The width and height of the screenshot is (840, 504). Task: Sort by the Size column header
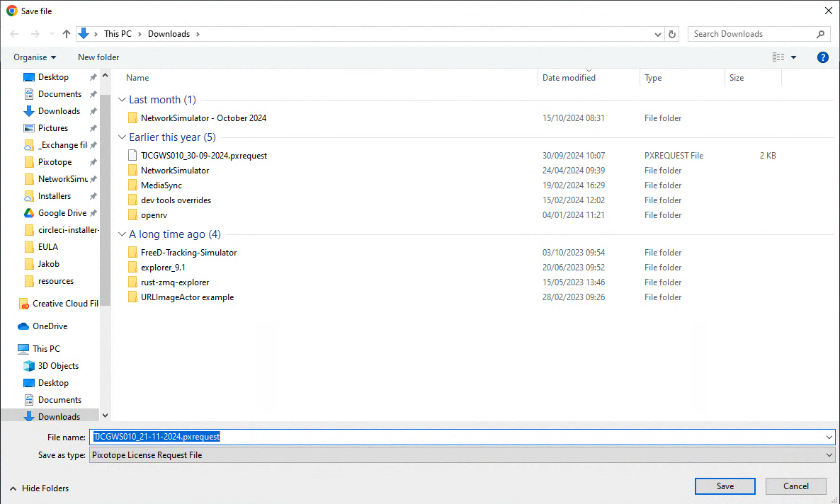click(737, 78)
